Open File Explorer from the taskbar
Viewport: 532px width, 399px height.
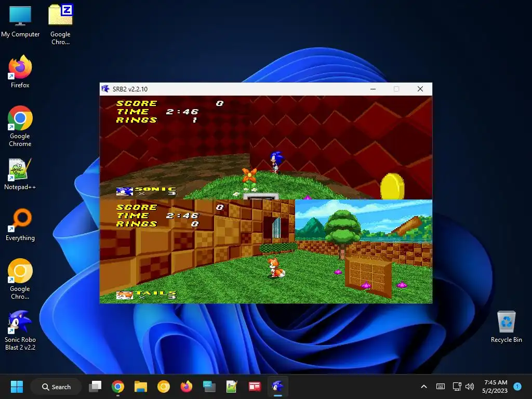[140, 387]
